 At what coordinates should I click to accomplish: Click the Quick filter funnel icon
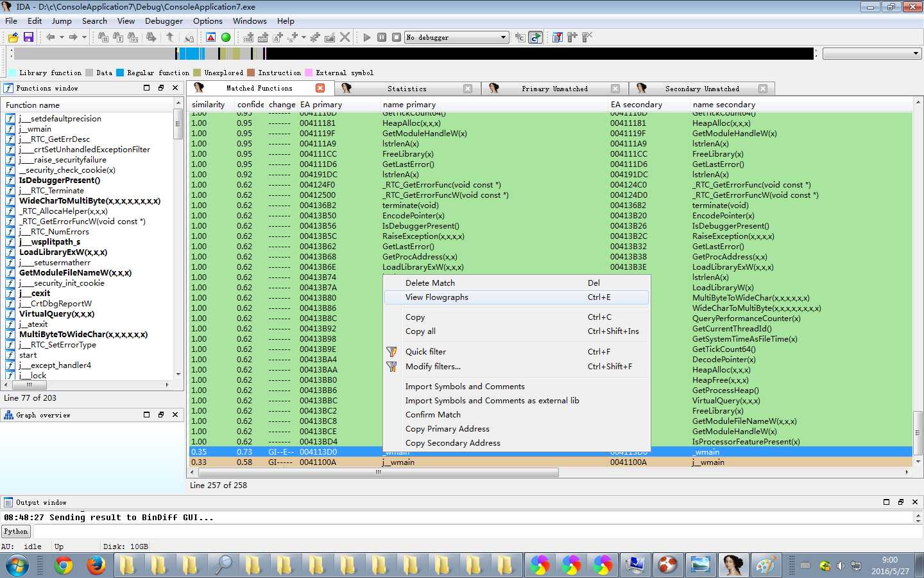391,352
